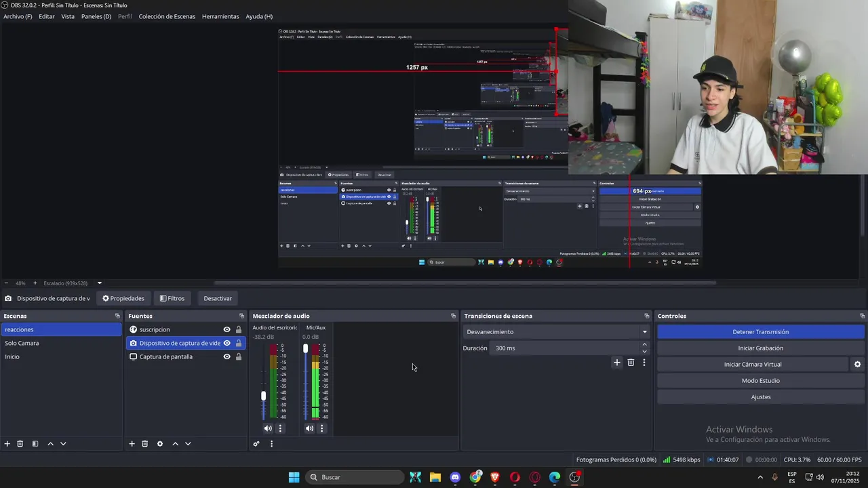Mute Mic/Aux audio
Image resolution: width=868 pixels, height=488 pixels.
pyautogui.click(x=309, y=428)
